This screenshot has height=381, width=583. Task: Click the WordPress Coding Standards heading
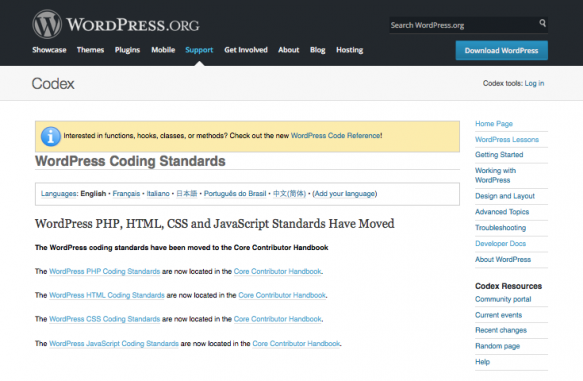tap(130, 161)
